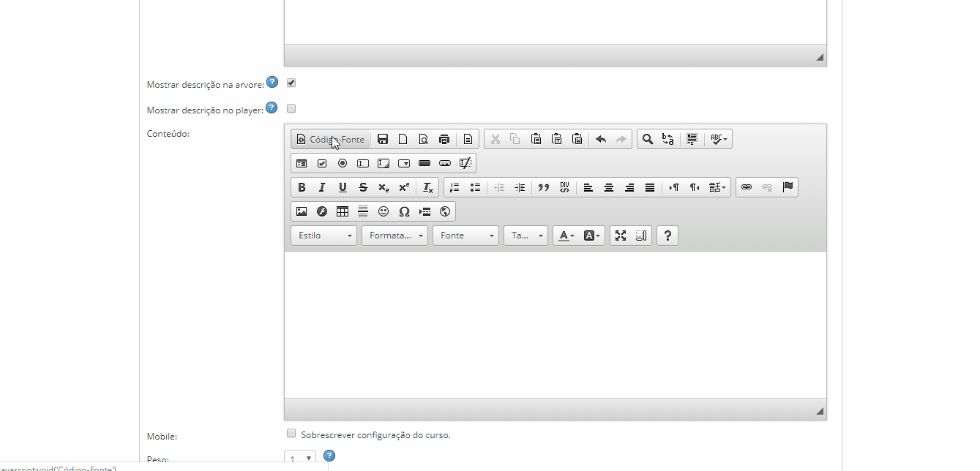Screen dimensions: 980x471
Task: Insert a checkbox form field
Action: coord(322,163)
